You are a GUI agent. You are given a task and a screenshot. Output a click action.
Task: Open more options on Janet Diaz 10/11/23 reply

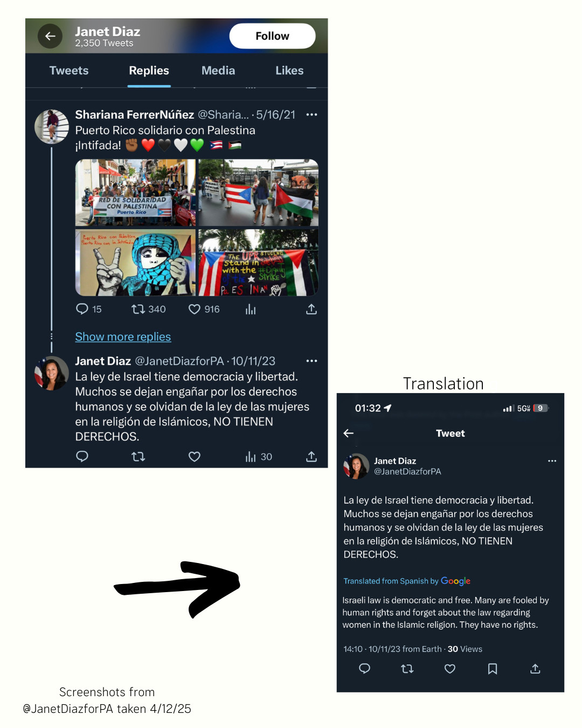pyautogui.click(x=311, y=361)
